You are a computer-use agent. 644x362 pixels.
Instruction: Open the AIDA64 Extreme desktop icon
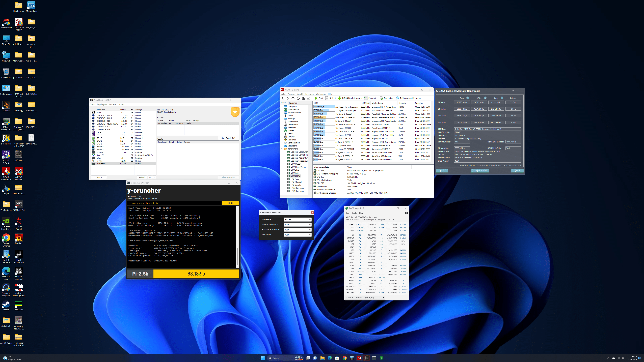(18, 174)
